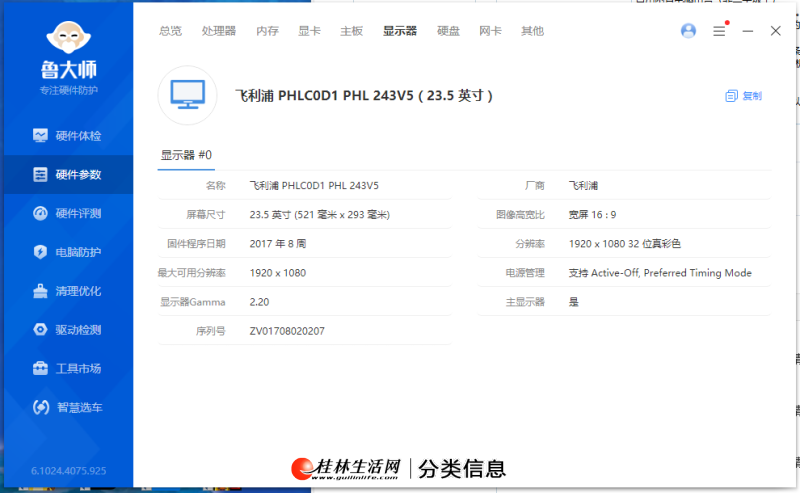This screenshot has height=493, width=800.
Task: Select 电脑防护 shield icon
Action: (40, 252)
